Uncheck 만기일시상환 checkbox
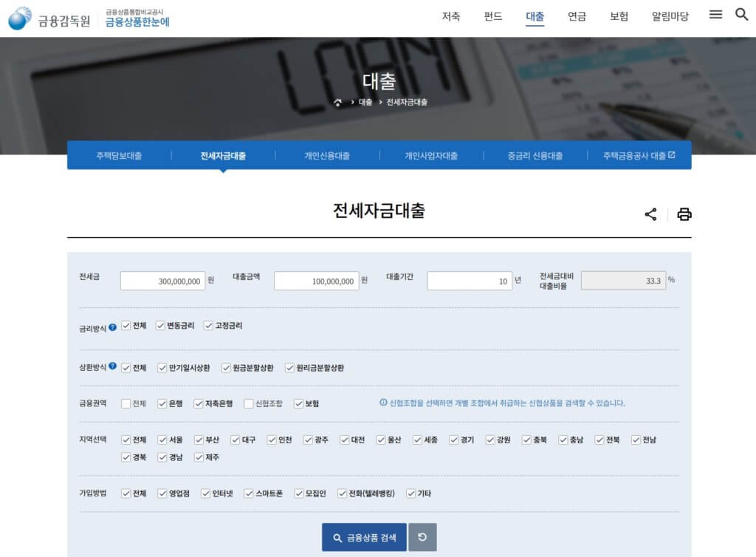This screenshot has width=756, height=557. pyautogui.click(x=162, y=368)
